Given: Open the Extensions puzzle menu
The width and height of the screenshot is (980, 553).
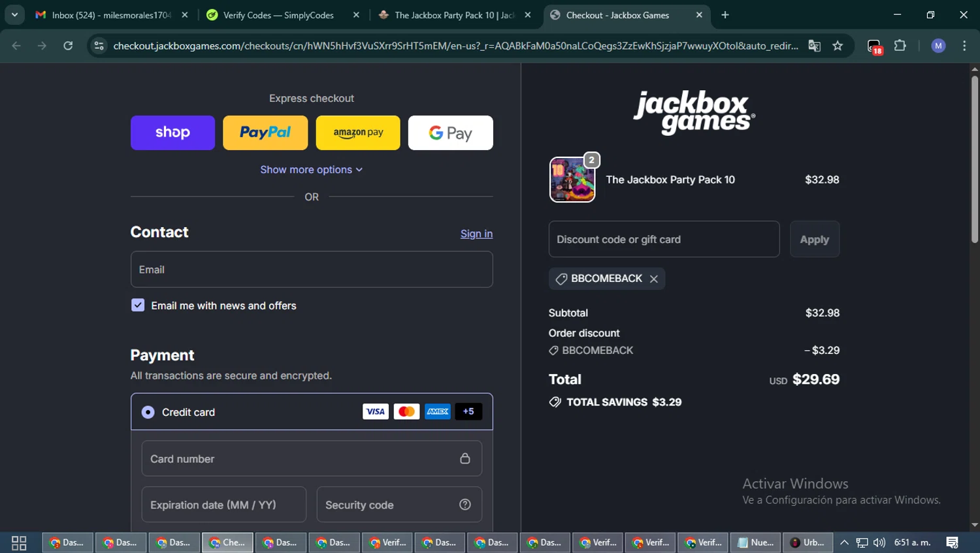Looking at the screenshot, I should [x=900, y=46].
